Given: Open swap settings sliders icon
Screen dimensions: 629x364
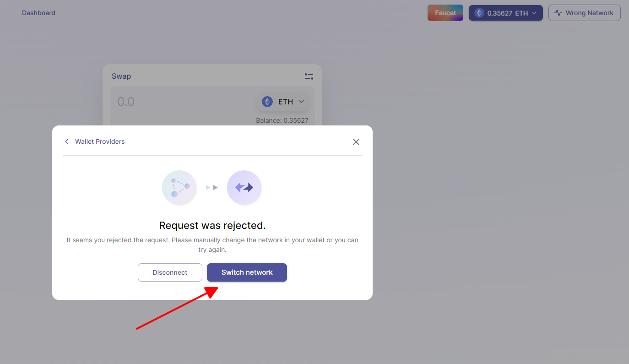Looking at the screenshot, I should (309, 76).
